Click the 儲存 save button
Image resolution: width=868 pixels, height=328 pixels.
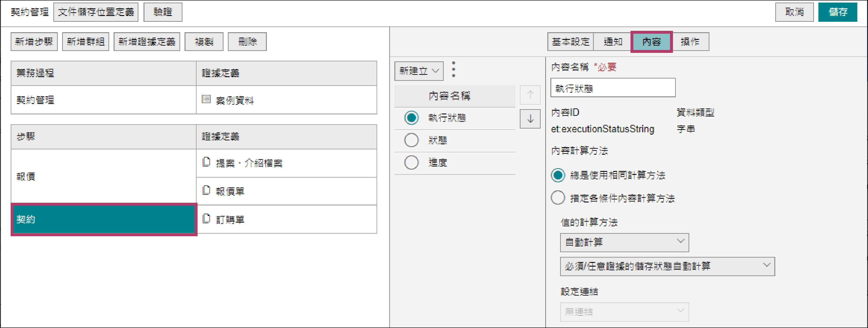point(837,12)
